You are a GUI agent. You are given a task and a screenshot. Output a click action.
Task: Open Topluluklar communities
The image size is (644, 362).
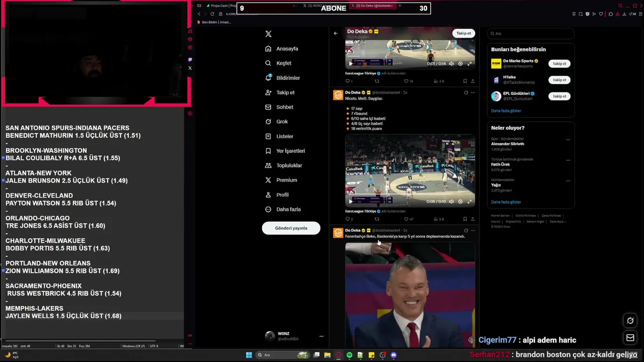283,165
